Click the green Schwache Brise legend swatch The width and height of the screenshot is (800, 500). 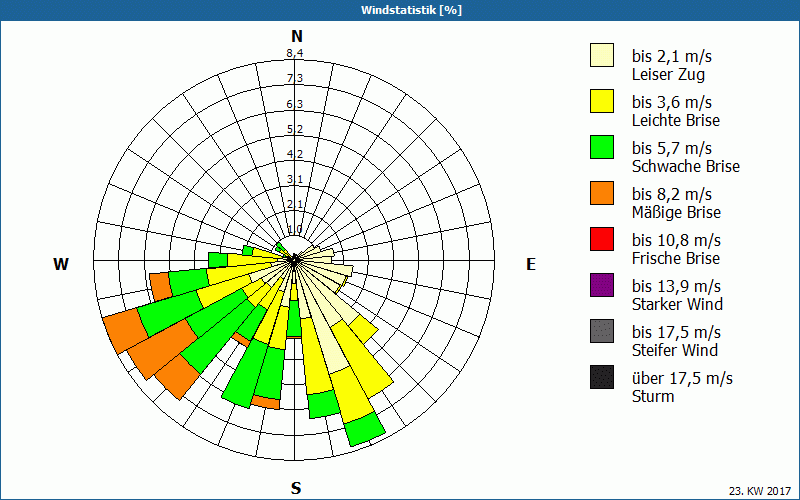[x=602, y=147]
